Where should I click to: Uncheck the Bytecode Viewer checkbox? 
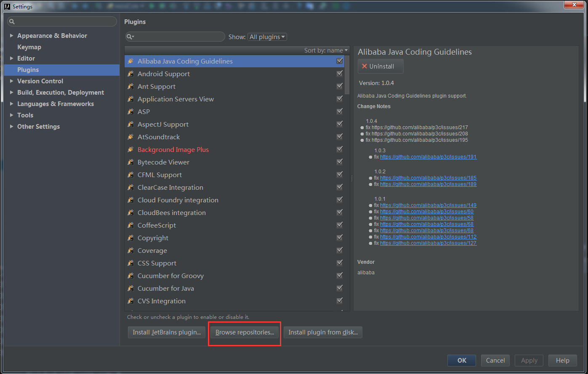pos(340,162)
